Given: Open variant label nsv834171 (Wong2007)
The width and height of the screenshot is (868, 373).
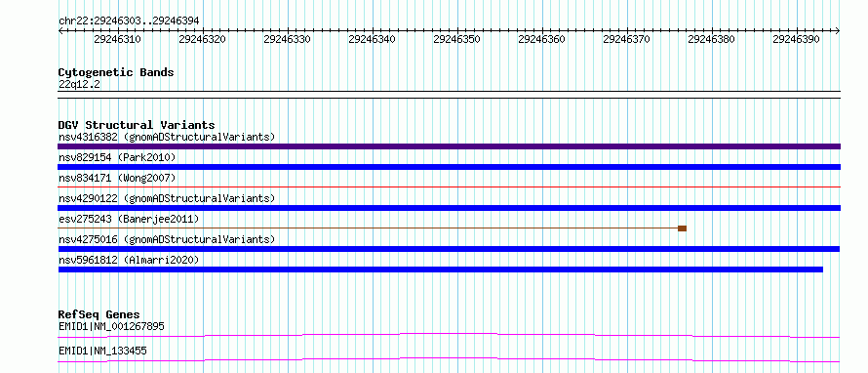Looking at the screenshot, I should click(x=117, y=178).
